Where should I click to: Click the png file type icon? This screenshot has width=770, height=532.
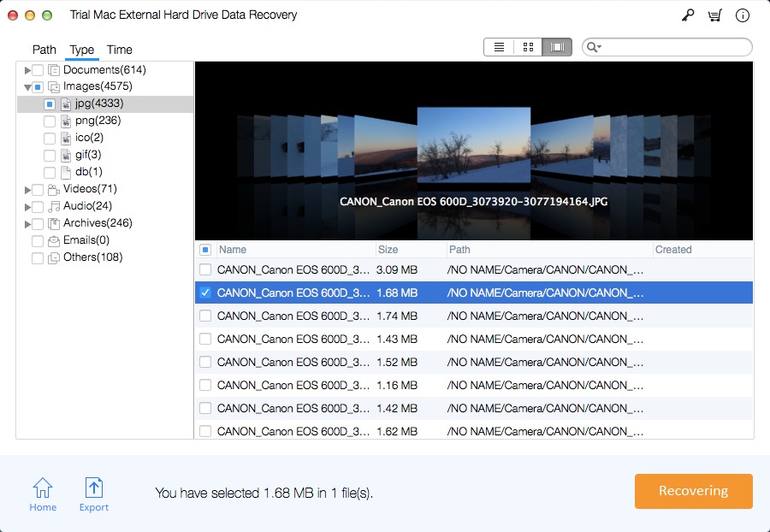[x=66, y=121]
